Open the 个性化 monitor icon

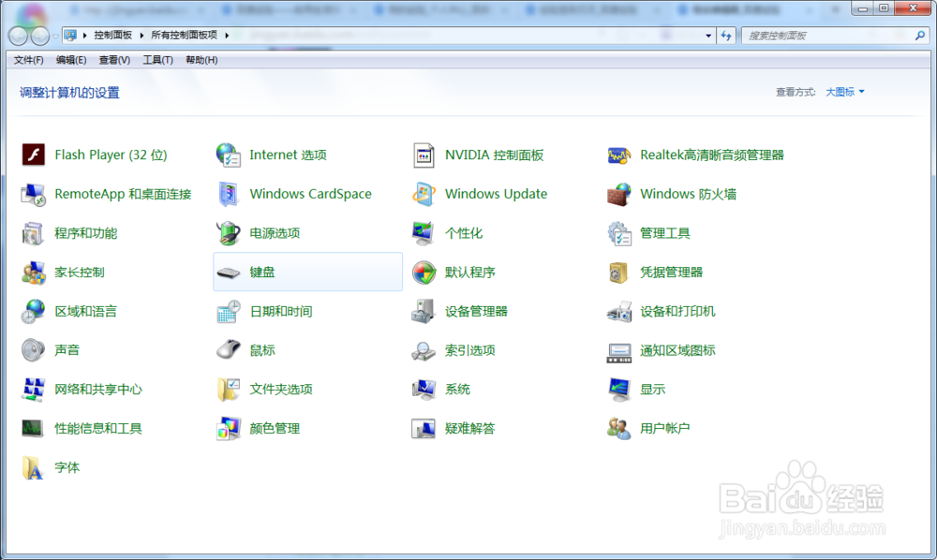tap(424, 233)
